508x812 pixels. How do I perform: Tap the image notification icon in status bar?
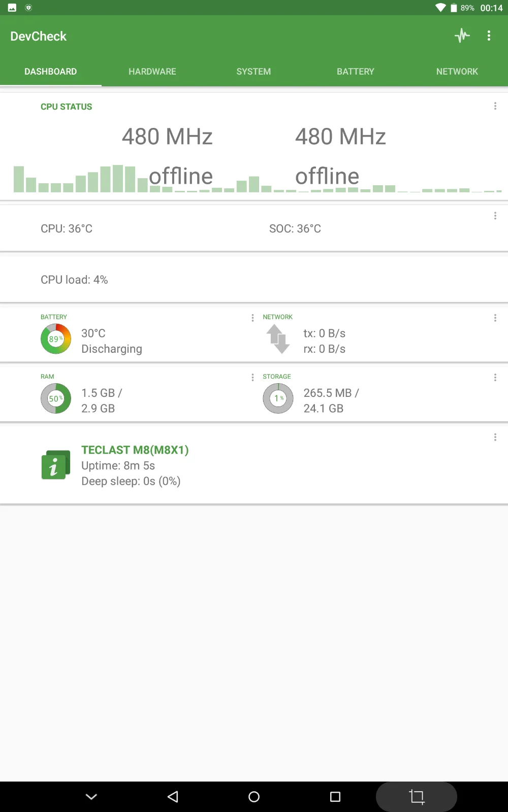click(12, 8)
